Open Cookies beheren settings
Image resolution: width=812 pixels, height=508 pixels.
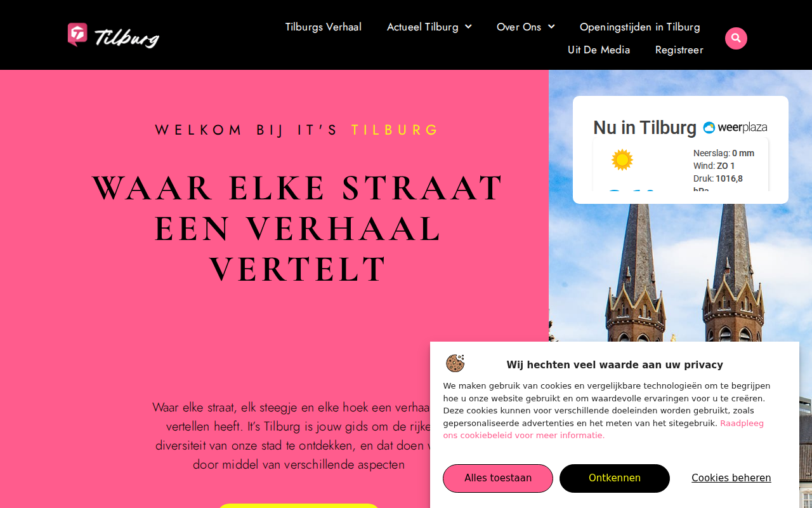coord(731,478)
